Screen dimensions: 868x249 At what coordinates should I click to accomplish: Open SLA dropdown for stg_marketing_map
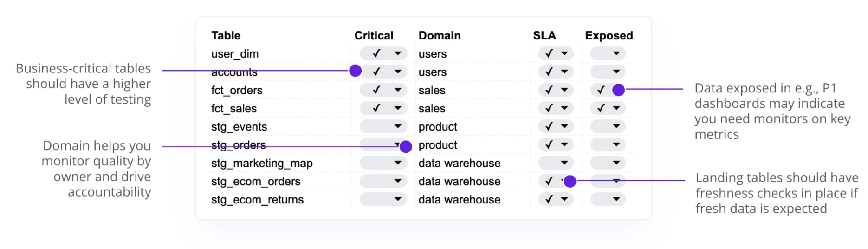(564, 163)
